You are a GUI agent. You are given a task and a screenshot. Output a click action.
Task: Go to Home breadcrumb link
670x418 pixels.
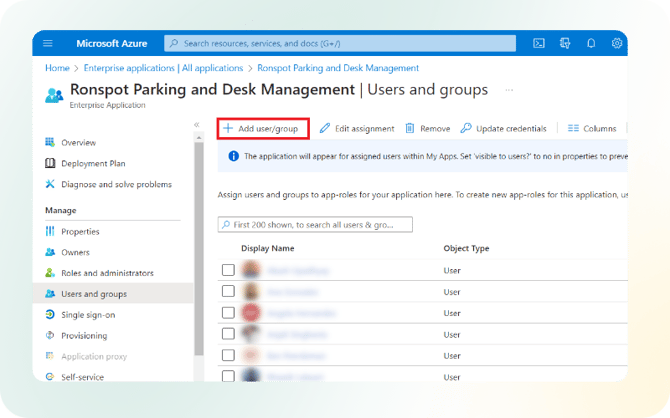(x=57, y=68)
